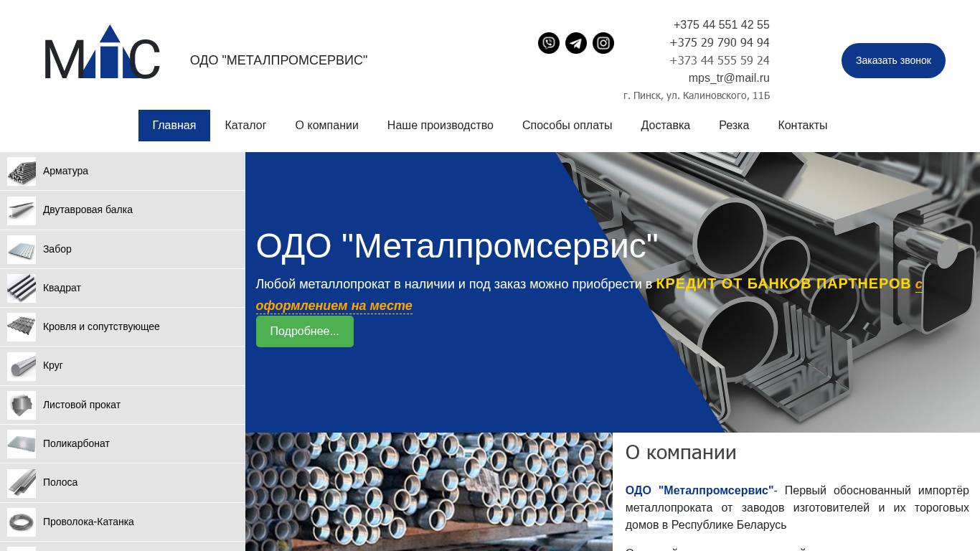This screenshot has width=980, height=551.
Task: Open the Полоса category link
Action: (x=60, y=482)
